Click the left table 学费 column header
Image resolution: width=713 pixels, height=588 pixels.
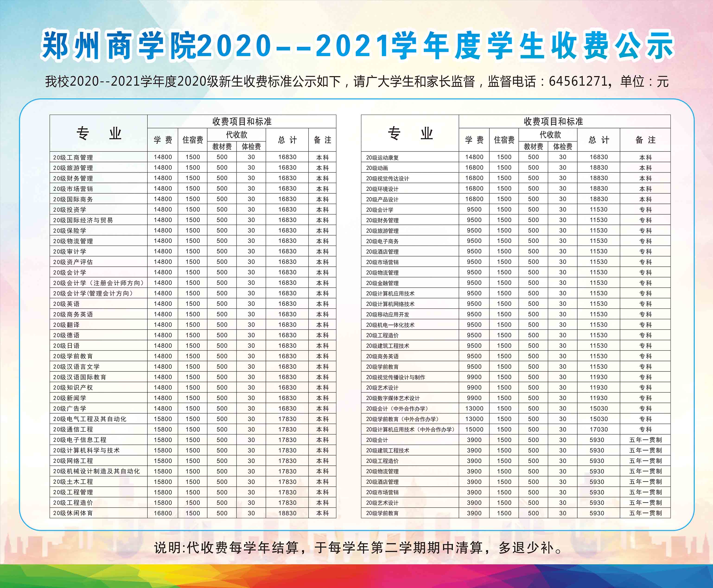tap(162, 140)
